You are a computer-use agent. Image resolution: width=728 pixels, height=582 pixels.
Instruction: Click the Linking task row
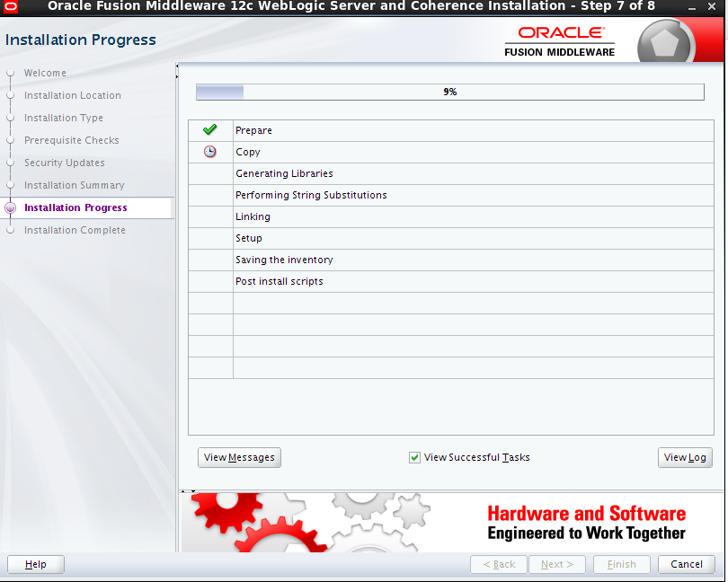(x=451, y=216)
